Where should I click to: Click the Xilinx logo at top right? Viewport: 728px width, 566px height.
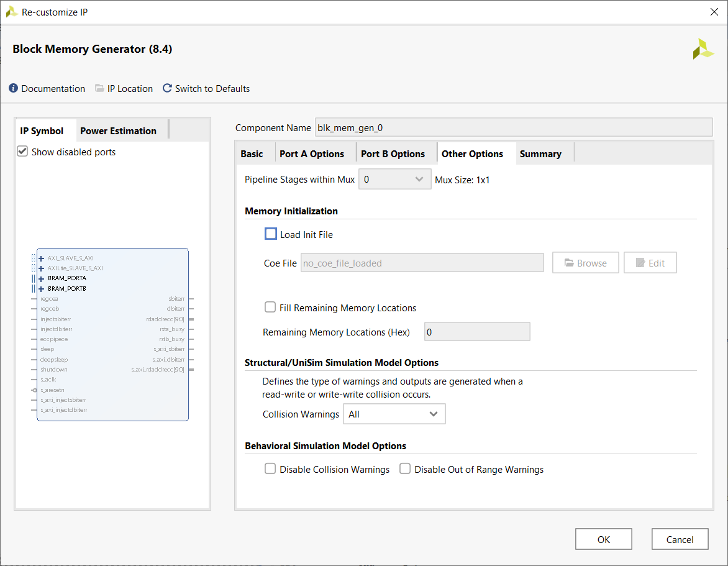click(703, 49)
